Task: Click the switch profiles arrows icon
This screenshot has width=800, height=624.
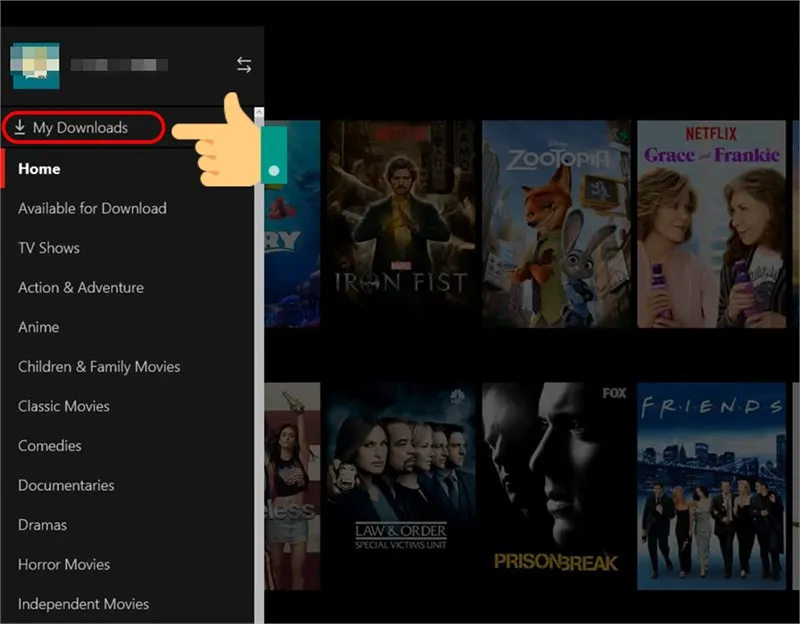Action: point(243,64)
